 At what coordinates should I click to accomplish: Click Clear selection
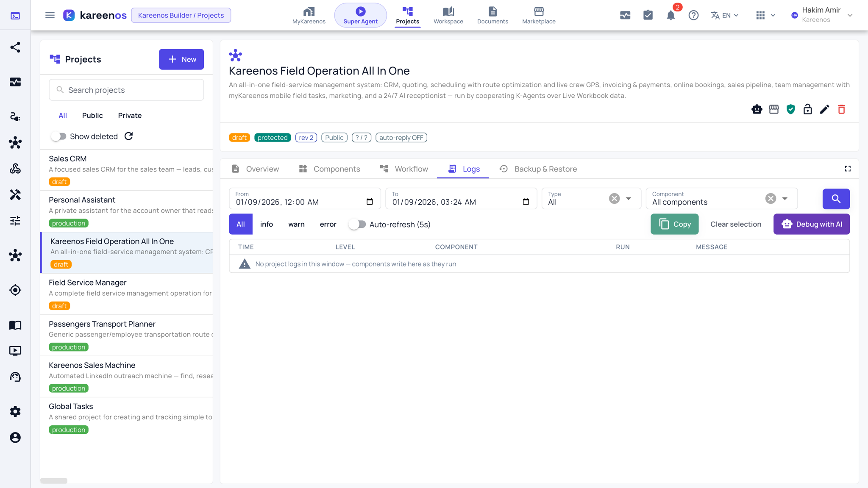736,224
